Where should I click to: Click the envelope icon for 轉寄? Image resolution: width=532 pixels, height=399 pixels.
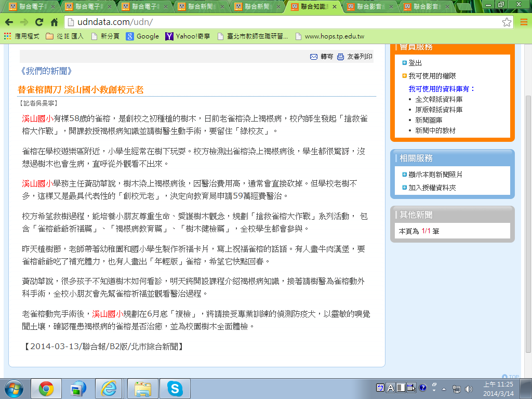[314, 57]
